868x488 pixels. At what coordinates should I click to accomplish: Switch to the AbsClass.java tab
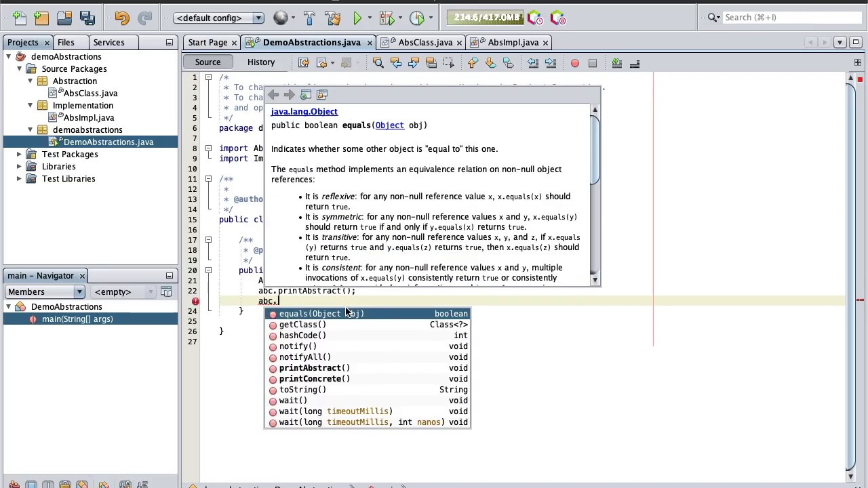[425, 43]
